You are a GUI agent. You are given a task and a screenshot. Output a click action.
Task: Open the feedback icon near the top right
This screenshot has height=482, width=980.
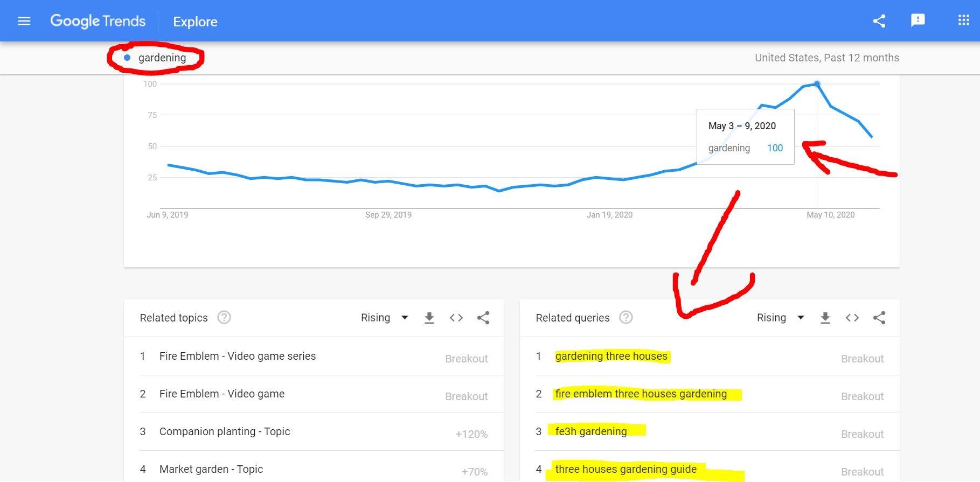pyautogui.click(x=918, y=20)
